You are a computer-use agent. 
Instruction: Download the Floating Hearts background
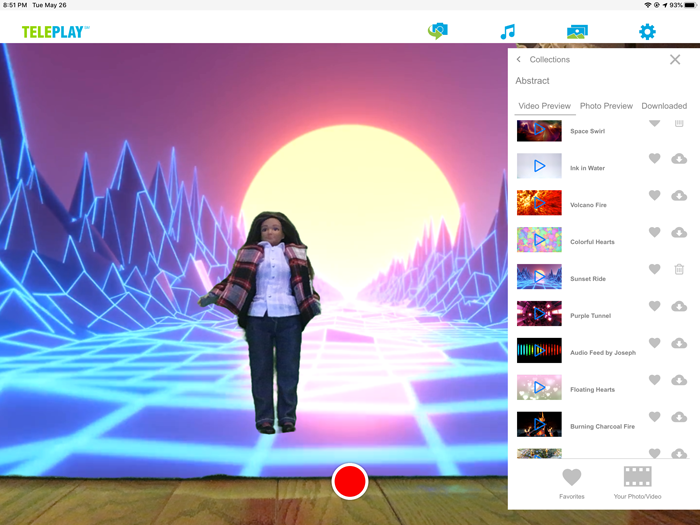[679, 380]
